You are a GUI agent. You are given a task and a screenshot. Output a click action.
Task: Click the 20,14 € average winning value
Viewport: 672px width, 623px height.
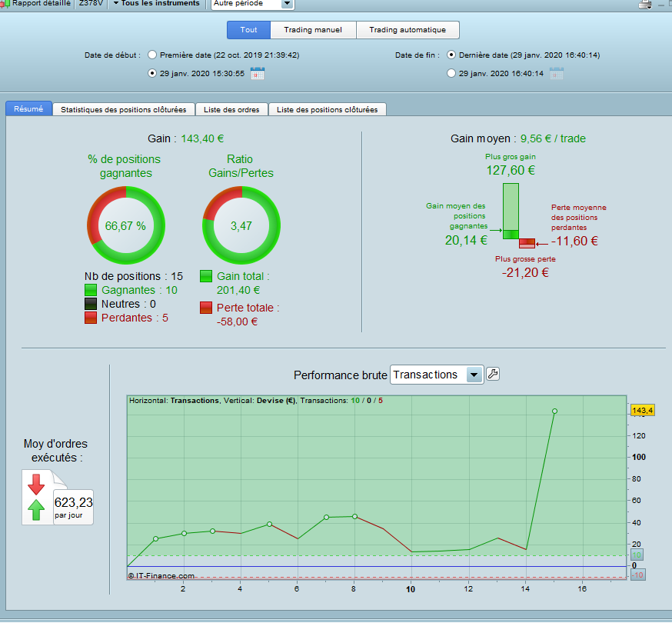click(466, 240)
